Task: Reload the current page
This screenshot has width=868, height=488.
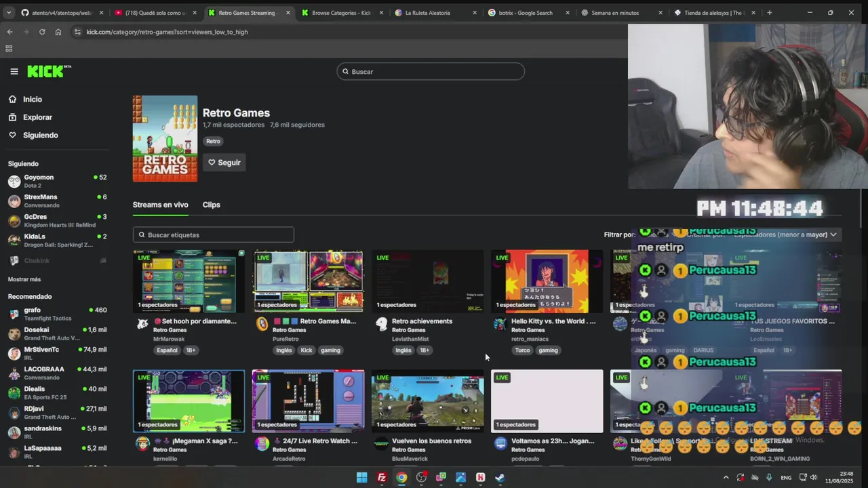Action: click(42, 32)
